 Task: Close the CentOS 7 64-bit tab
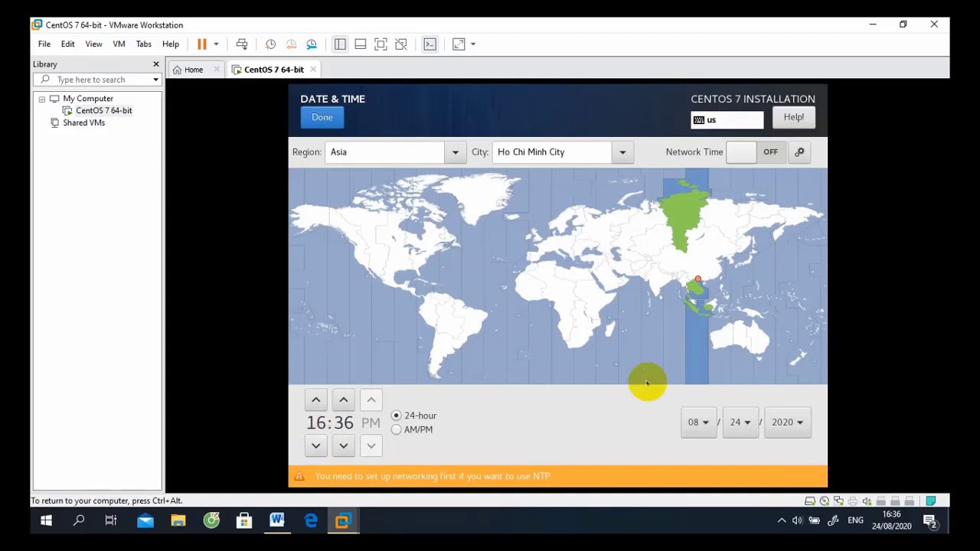coord(313,70)
